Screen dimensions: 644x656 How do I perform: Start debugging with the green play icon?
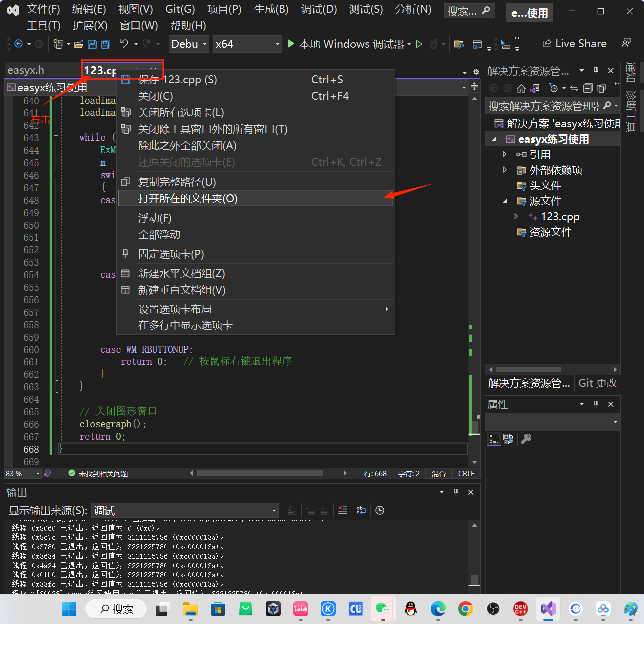(x=291, y=44)
